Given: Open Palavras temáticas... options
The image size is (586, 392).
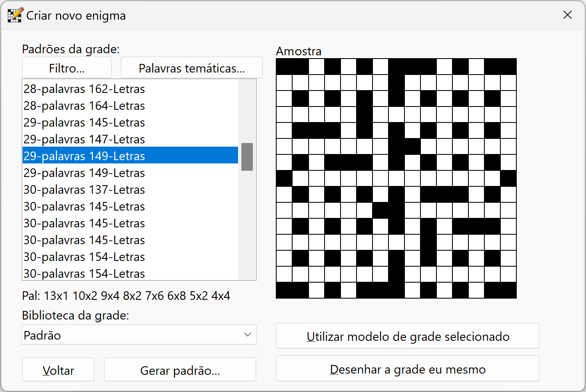Looking at the screenshot, I should point(192,68).
